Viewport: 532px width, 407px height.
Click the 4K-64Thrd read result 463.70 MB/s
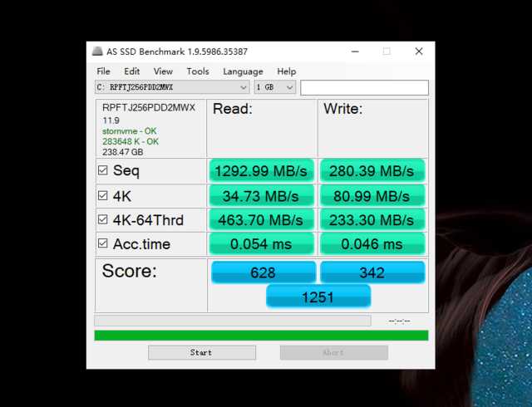pos(261,220)
